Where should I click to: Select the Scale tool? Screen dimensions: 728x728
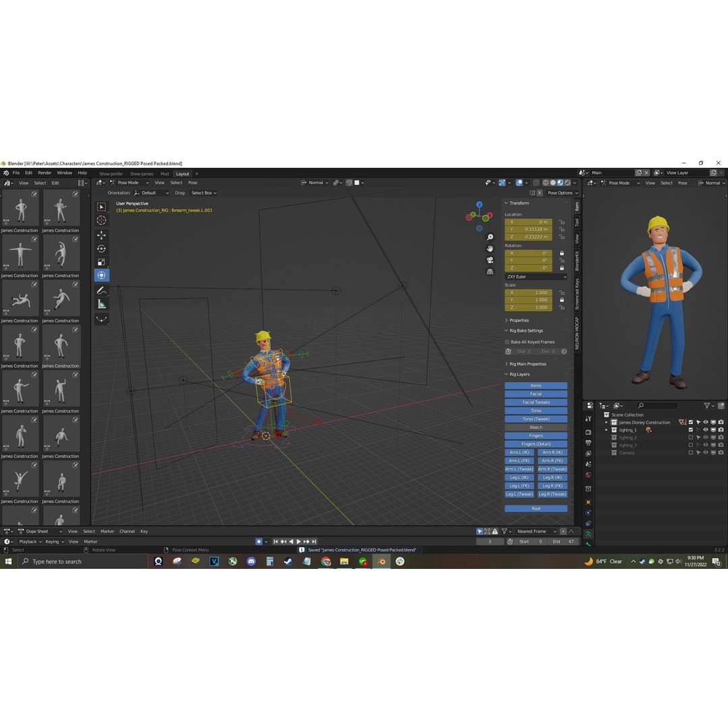click(x=102, y=262)
